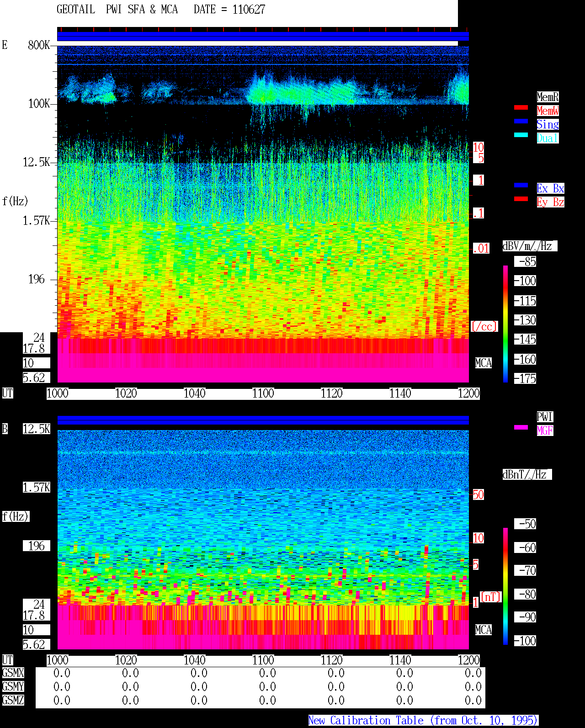The height and width of the screenshot is (728, 585).
Task: Select the red Ey Bz legend swatch
Action: pos(521,199)
